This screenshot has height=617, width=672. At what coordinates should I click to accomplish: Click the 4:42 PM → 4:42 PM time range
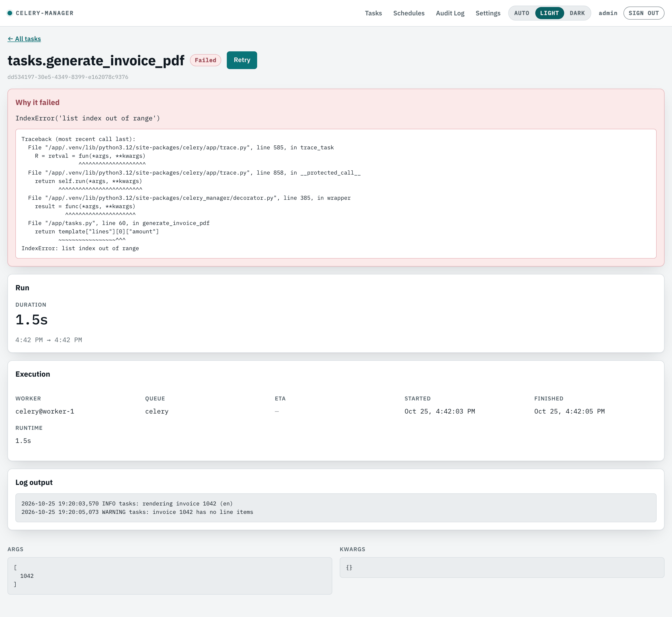click(x=49, y=340)
